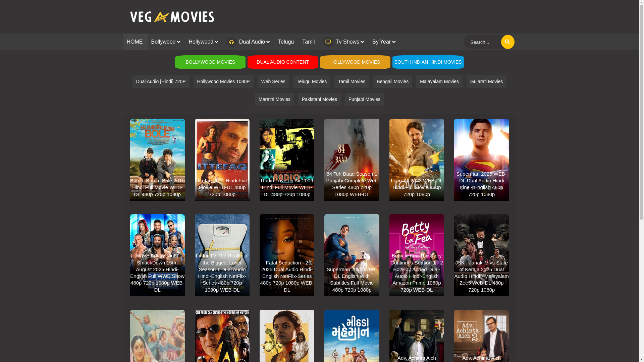
Task: Open the Pakistani Movies category
Action: click(x=319, y=99)
